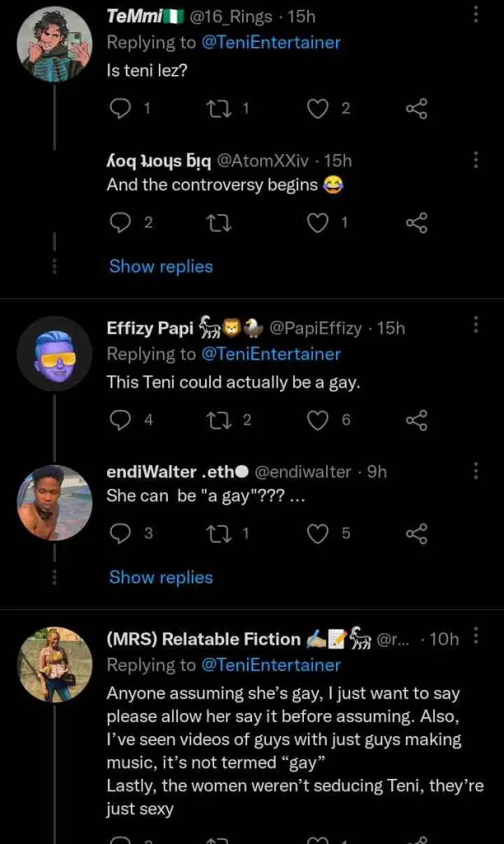Reply to the "Is teni lez?" tweet
Viewport: 504px width, 844px height.
coord(120,108)
